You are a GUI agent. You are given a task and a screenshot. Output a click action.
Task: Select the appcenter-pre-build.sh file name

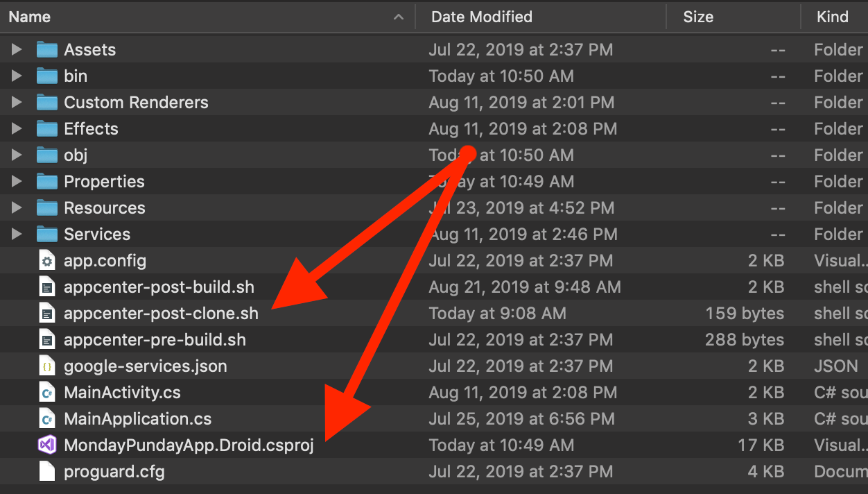pyautogui.click(x=155, y=340)
